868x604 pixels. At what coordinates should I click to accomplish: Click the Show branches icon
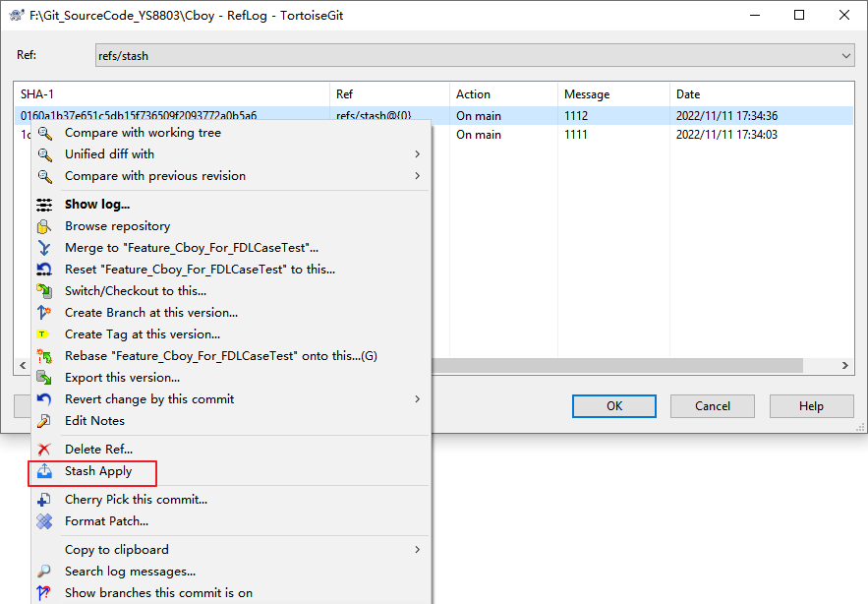(44, 593)
